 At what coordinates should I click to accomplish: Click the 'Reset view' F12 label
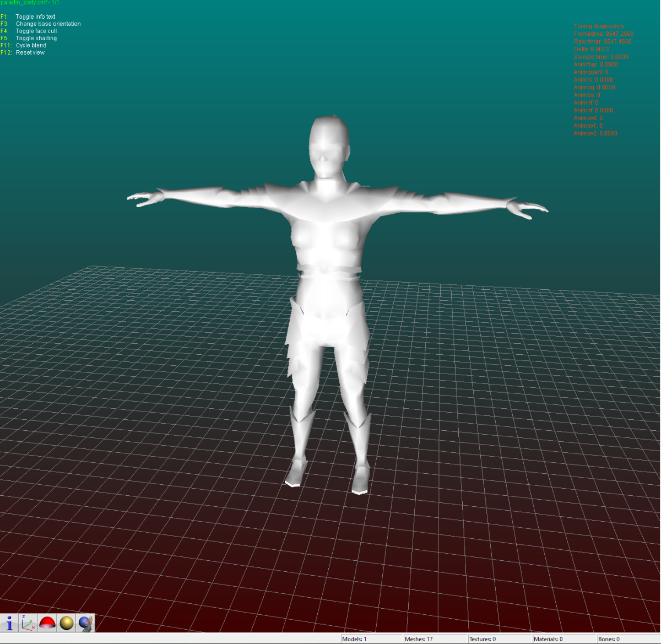[x=30, y=52]
